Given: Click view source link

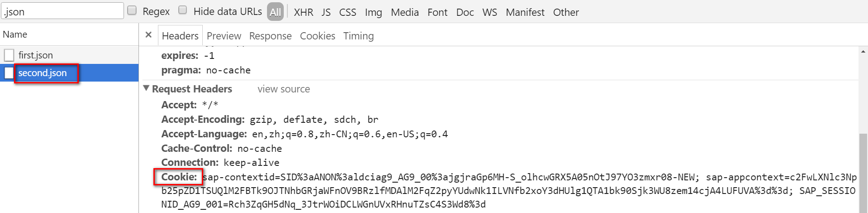Looking at the screenshot, I should 284,89.
